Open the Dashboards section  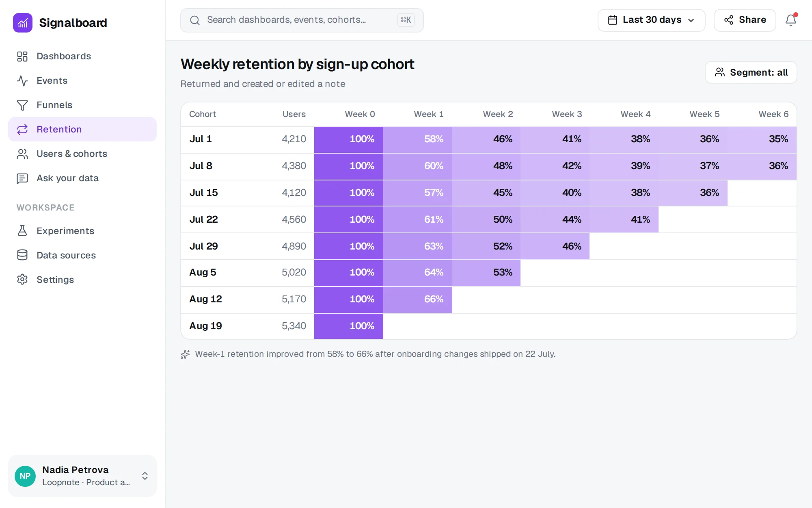click(82, 56)
